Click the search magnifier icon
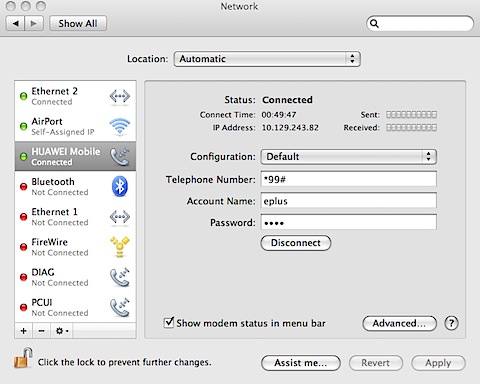The image size is (480, 384). click(374, 24)
